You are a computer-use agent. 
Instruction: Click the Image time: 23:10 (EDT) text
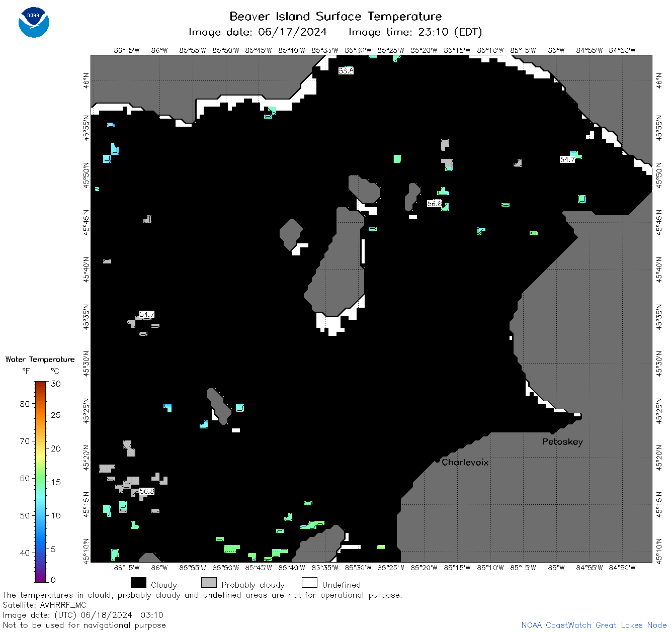pos(415,32)
